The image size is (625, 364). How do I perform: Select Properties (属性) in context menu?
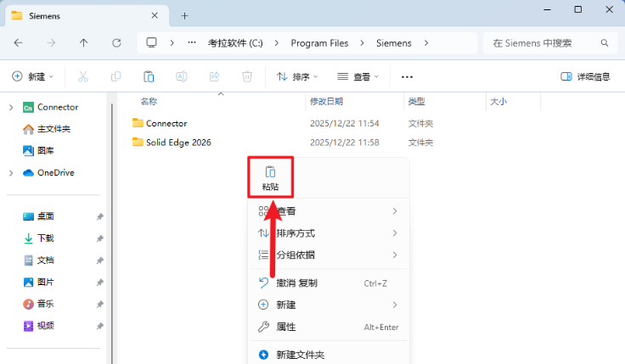point(286,327)
